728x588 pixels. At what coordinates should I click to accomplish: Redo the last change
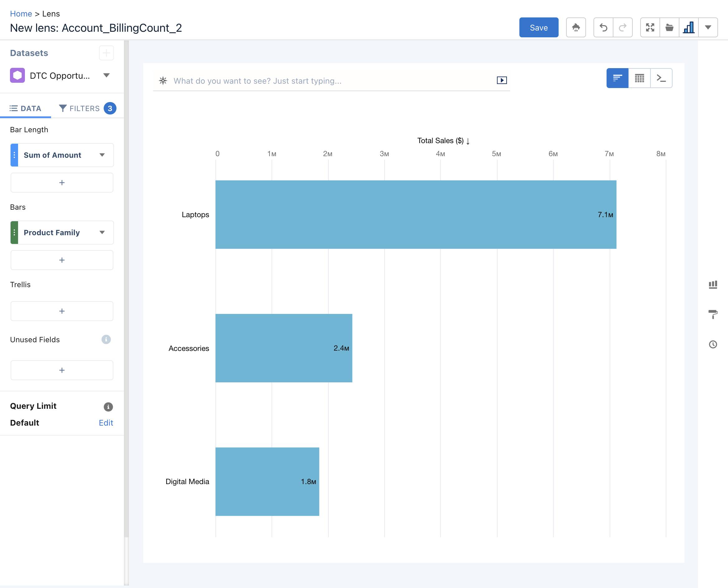(x=623, y=27)
